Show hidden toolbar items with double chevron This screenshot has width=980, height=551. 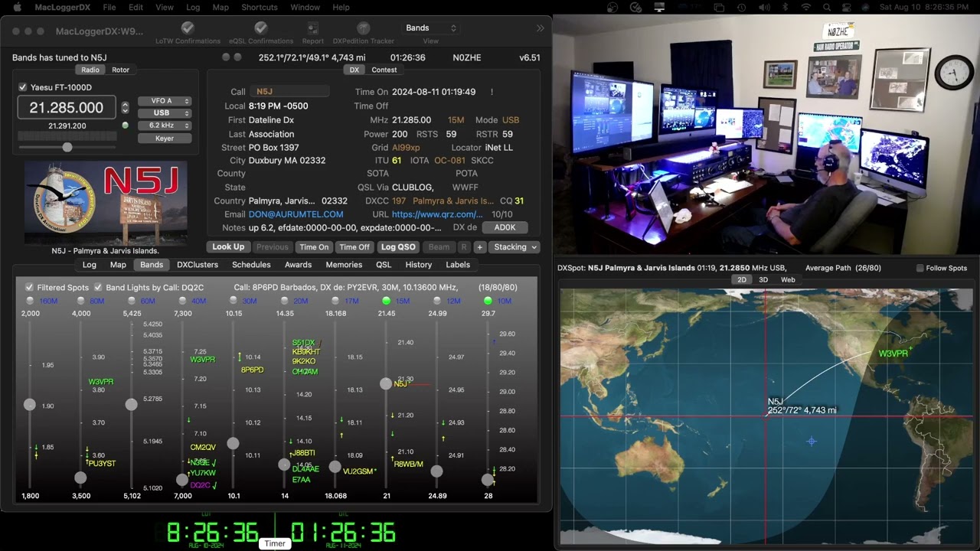coord(541,28)
